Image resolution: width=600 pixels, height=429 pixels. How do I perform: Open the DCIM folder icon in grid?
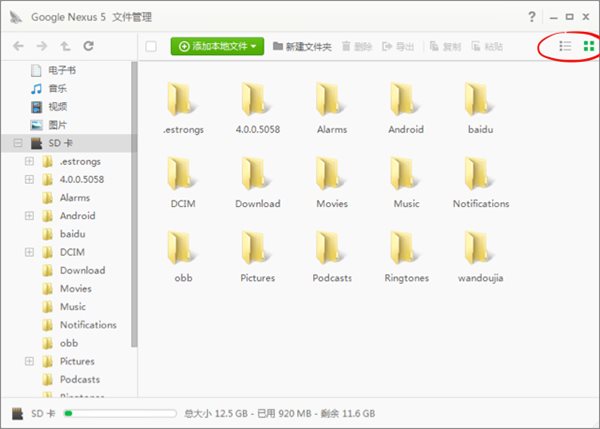click(x=181, y=174)
